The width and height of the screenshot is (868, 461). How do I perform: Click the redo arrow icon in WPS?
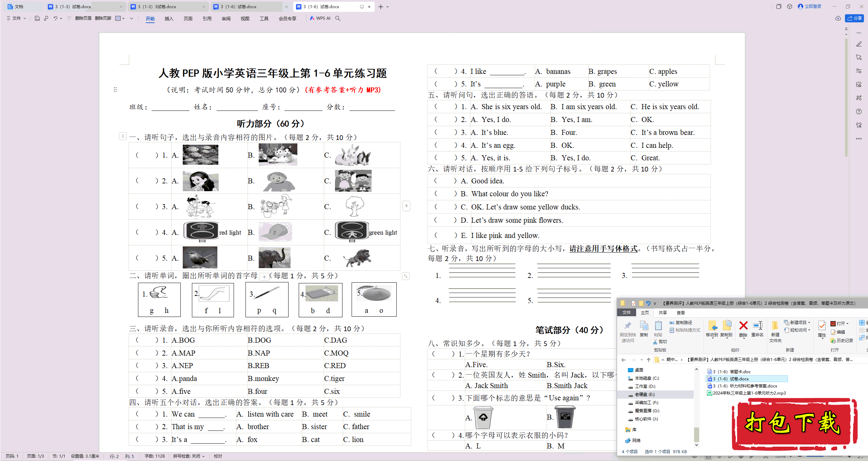click(x=69, y=18)
